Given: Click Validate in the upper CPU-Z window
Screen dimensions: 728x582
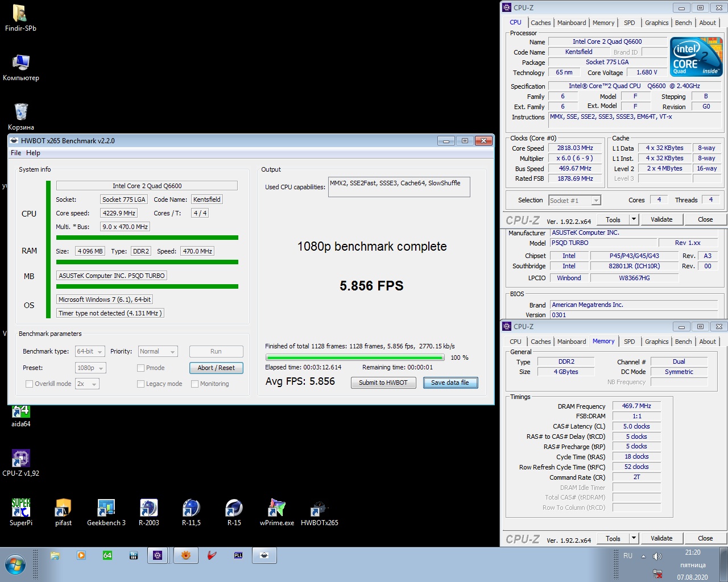Looking at the screenshot, I should coord(661,219).
